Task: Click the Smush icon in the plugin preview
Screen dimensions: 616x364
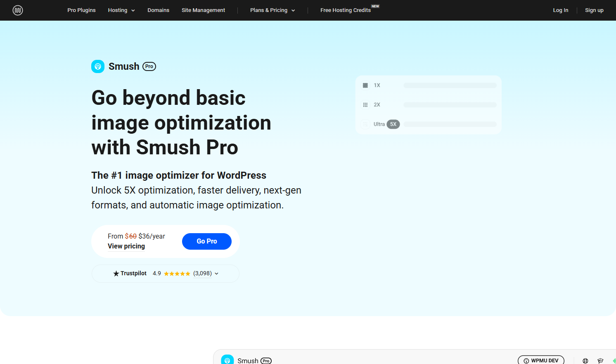Action: pyautogui.click(x=227, y=360)
